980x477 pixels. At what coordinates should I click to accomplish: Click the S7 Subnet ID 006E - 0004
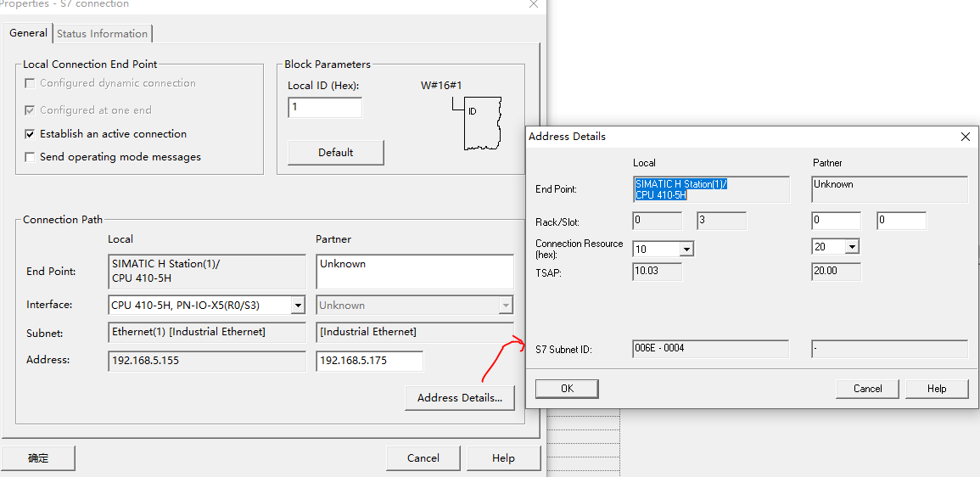coord(711,349)
